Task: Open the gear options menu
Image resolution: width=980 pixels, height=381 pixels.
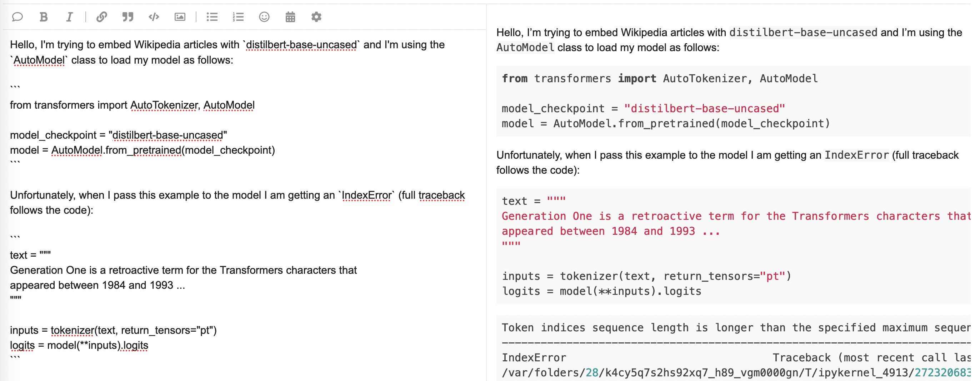Action: click(x=316, y=17)
